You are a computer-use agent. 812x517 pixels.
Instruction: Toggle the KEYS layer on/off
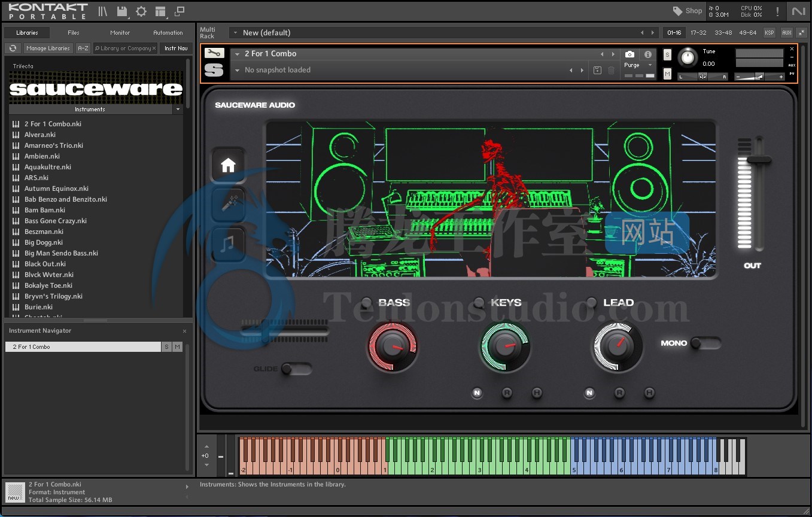pyautogui.click(x=479, y=302)
